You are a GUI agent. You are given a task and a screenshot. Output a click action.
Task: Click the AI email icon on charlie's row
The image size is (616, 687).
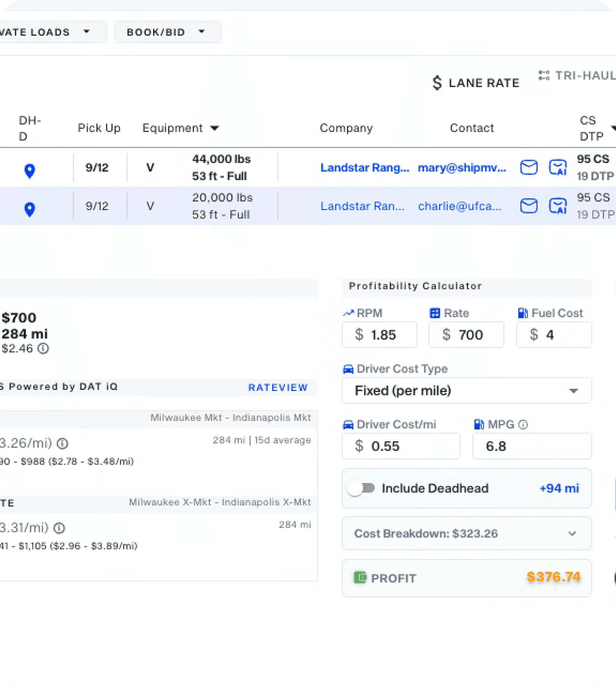[558, 206]
